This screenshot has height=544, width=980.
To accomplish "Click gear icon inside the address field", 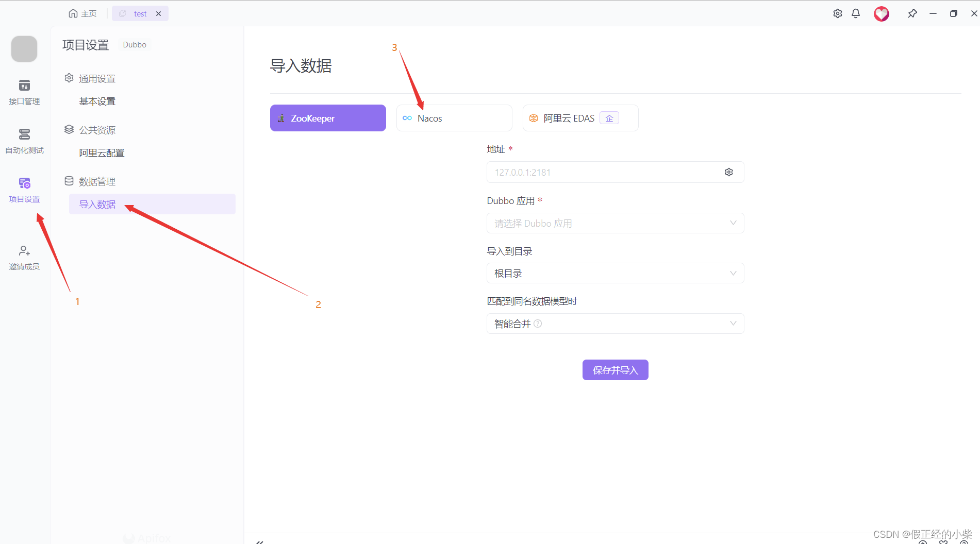I will point(729,172).
